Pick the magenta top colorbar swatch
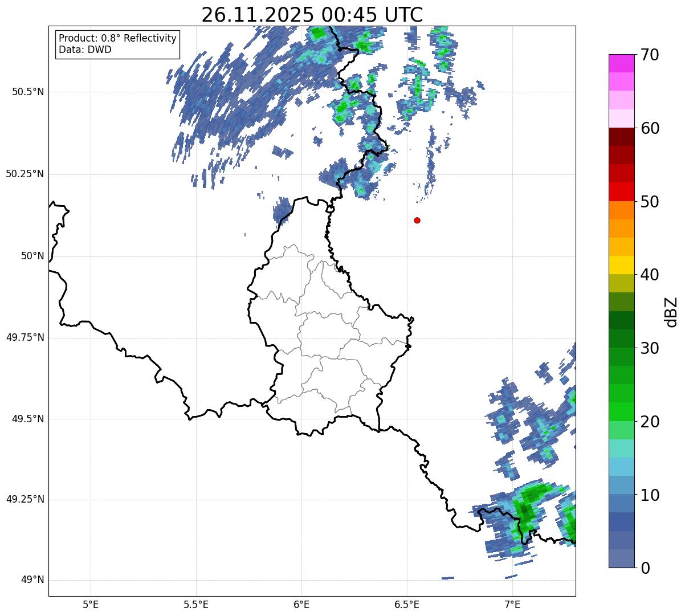Image resolution: width=685 pixels, height=616 pixels. click(622, 63)
